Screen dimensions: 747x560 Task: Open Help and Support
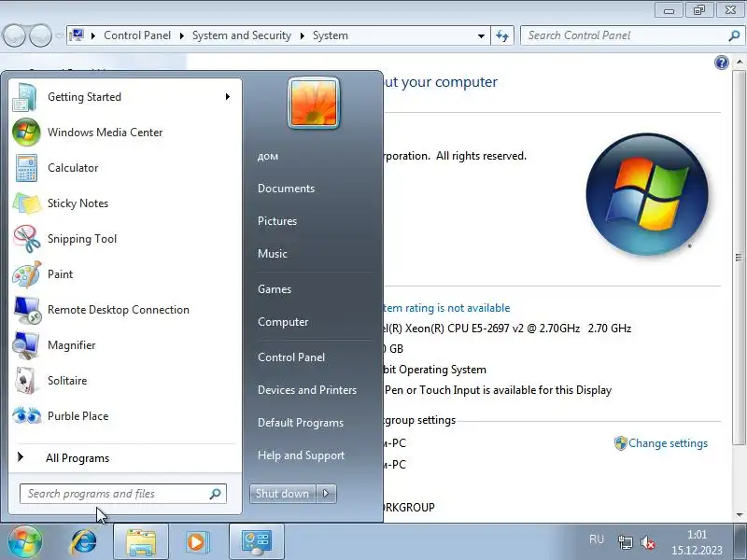(301, 455)
